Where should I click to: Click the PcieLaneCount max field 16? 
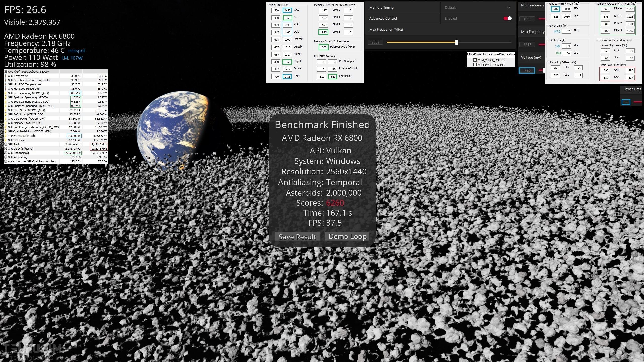coord(333,69)
